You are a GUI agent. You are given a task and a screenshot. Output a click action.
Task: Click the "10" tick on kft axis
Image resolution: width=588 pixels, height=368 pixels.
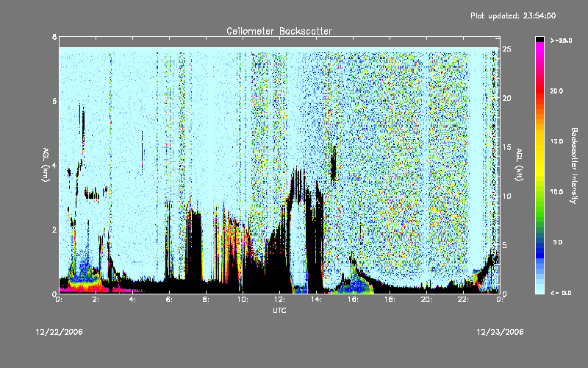[x=507, y=197]
